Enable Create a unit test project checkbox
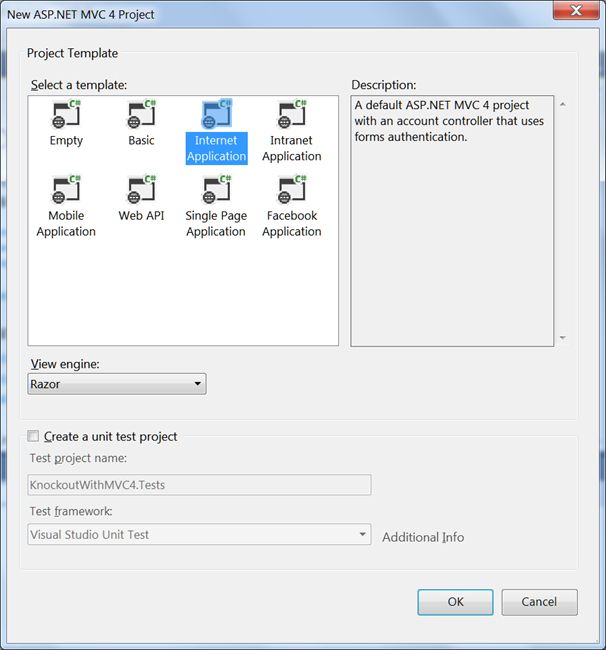Screen dimensions: 606x650 pyautogui.click(x=33, y=436)
